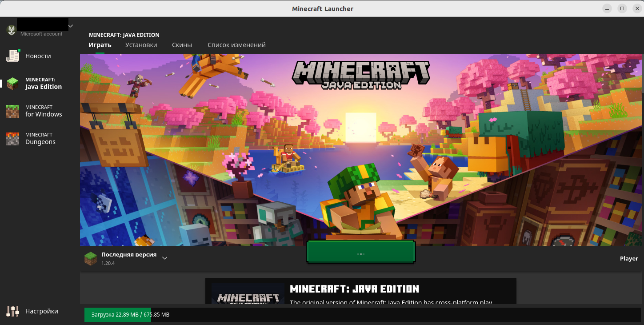Click the Последняя версия grass block icon
644x325 pixels.
click(91, 259)
